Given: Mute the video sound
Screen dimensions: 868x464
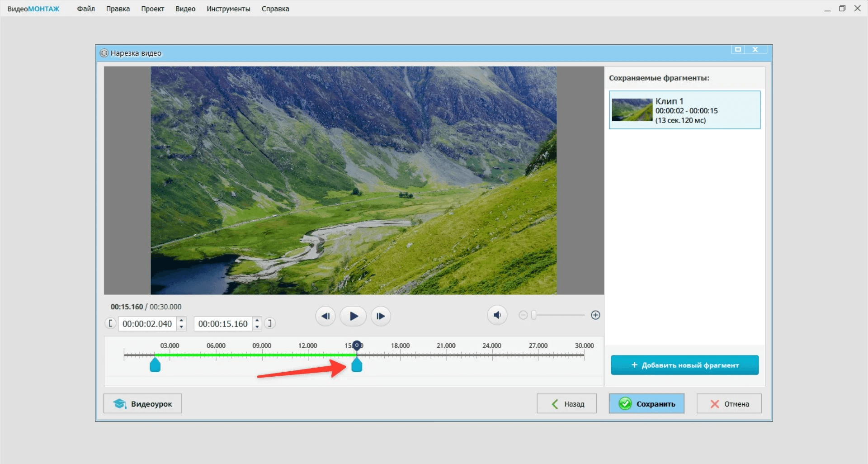Looking at the screenshot, I should [x=497, y=315].
